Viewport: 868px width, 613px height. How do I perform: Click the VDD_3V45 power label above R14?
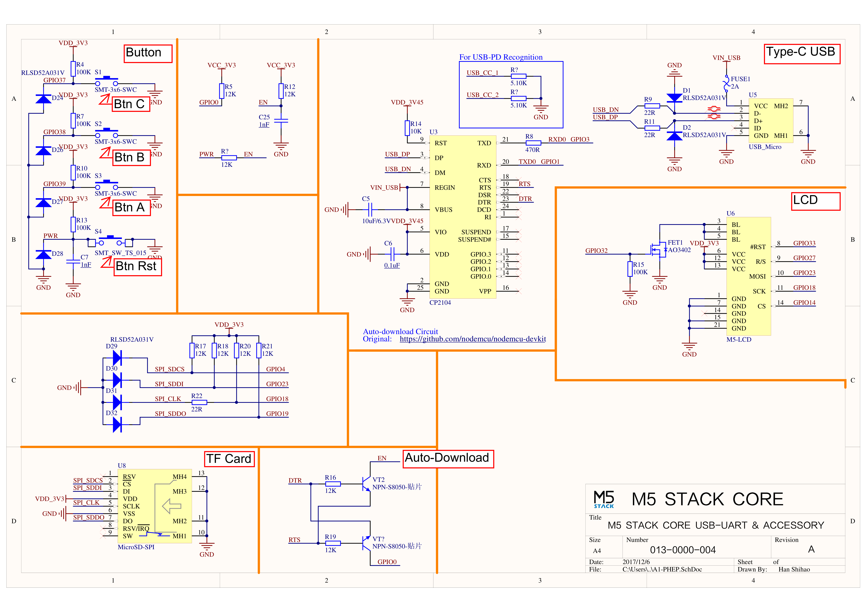pos(407,102)
